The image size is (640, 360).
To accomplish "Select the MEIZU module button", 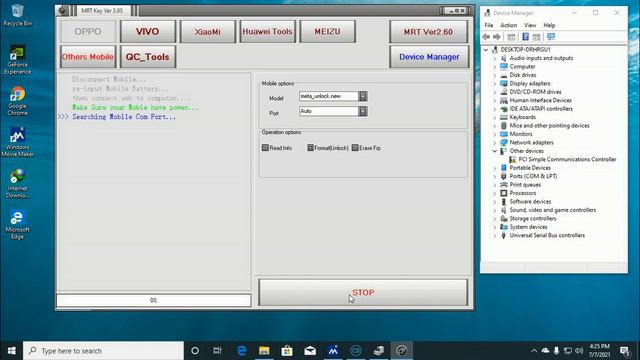I will [327, 31].
